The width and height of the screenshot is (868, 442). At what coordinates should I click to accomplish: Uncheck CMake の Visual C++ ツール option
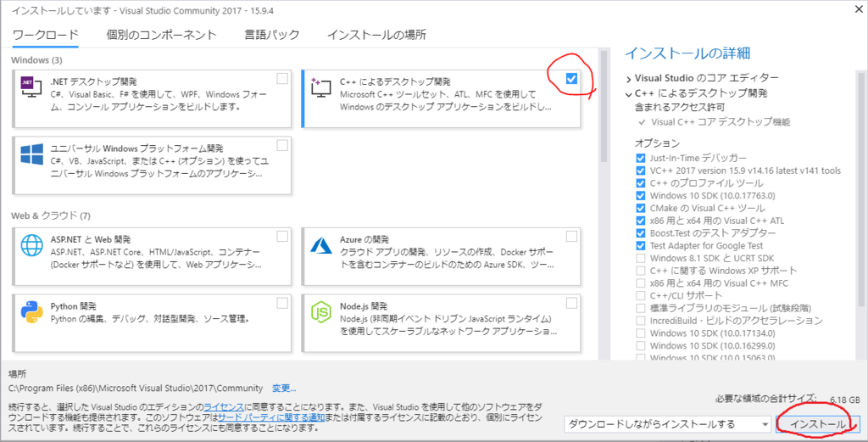(x=641, y=208)
